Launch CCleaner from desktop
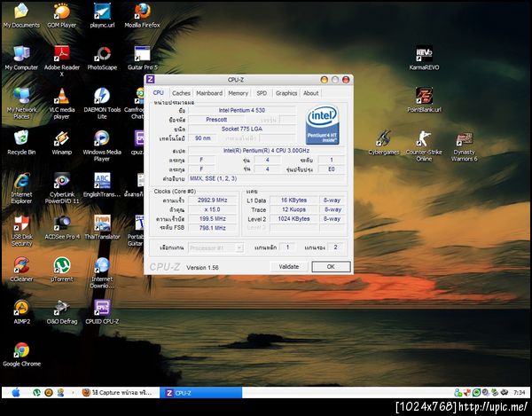The height and width of the screenshot is (416, 532). coord(21,270)
